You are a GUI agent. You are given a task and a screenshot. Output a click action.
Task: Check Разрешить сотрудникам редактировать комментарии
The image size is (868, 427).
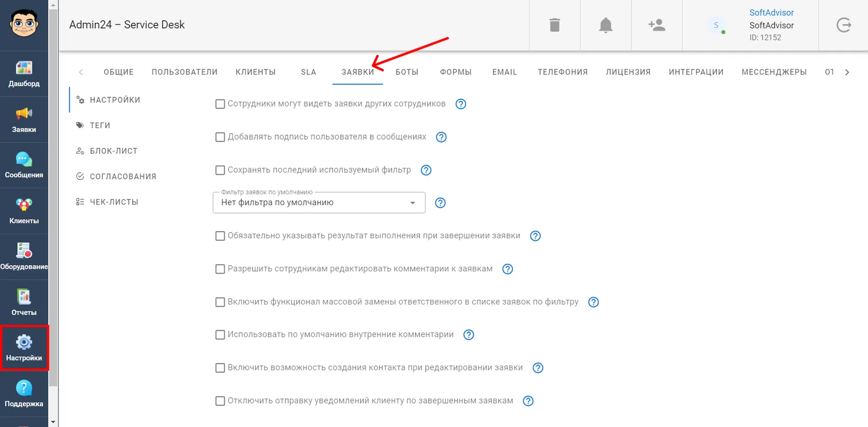coord(220,269)
